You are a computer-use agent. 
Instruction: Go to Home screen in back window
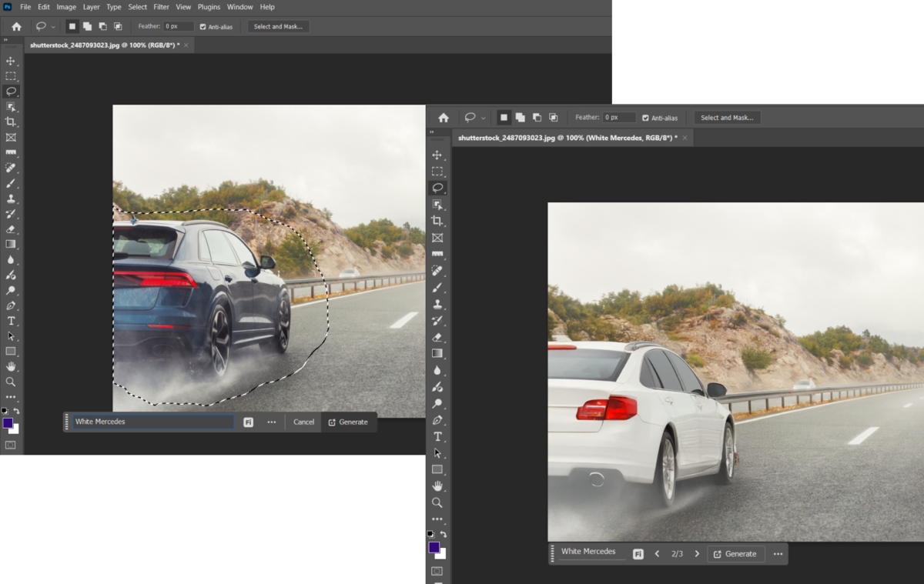(16, 26)
